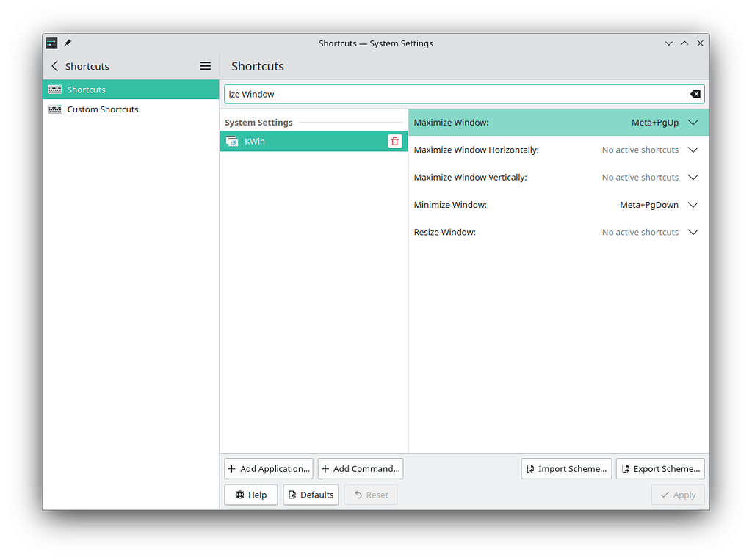Expand Maximize Window Horizontally shortcut options

pos(693,150)
